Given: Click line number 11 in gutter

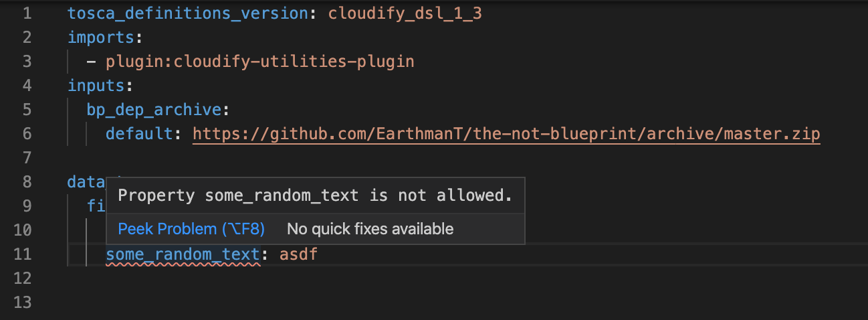Looking at the screenshot, I should (x=22, y=254).
